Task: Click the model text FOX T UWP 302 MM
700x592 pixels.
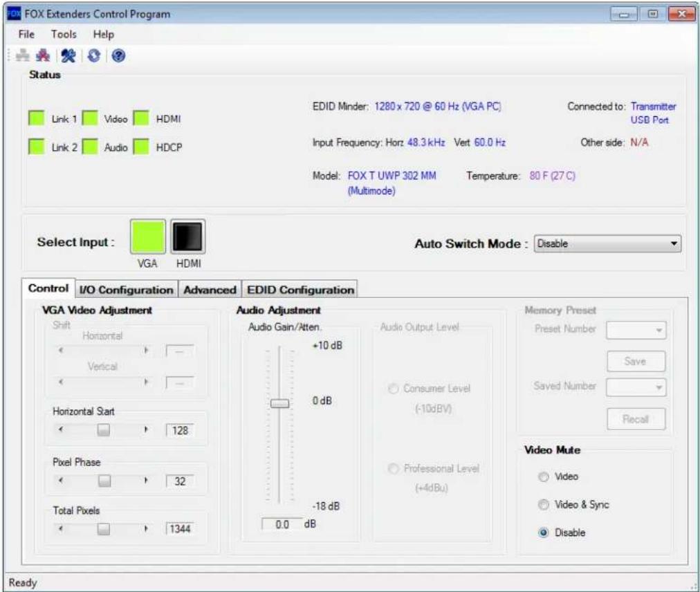Action: point(392,176)
